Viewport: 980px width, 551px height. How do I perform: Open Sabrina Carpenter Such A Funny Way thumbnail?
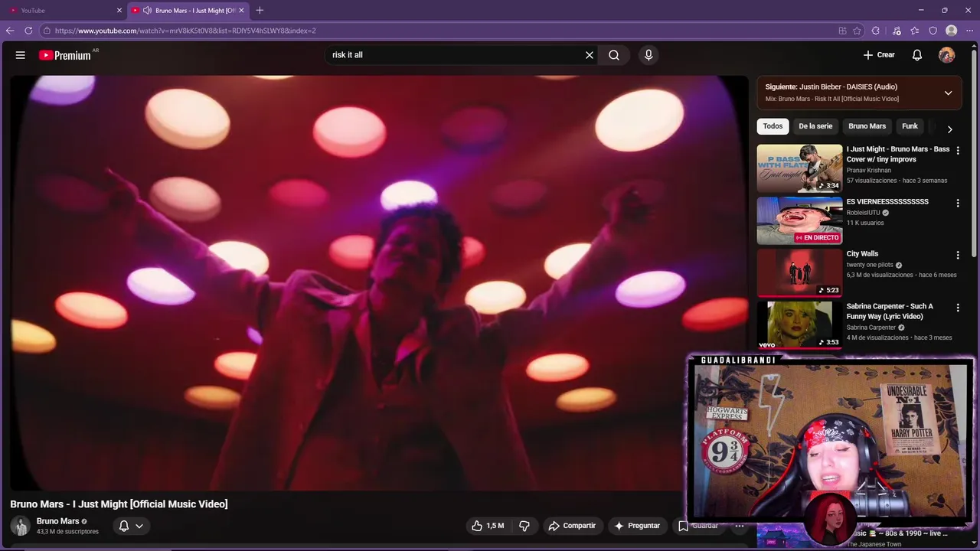[x=799, y=324]
